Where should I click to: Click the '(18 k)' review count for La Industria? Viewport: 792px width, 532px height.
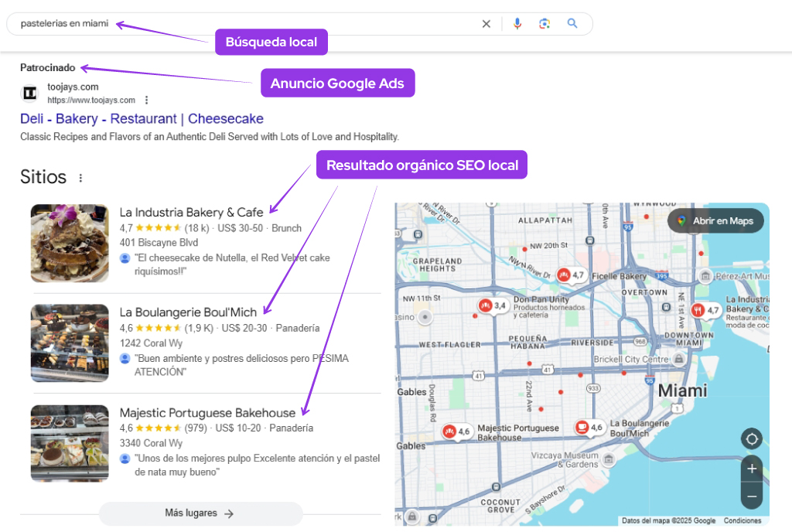(196, 228)
